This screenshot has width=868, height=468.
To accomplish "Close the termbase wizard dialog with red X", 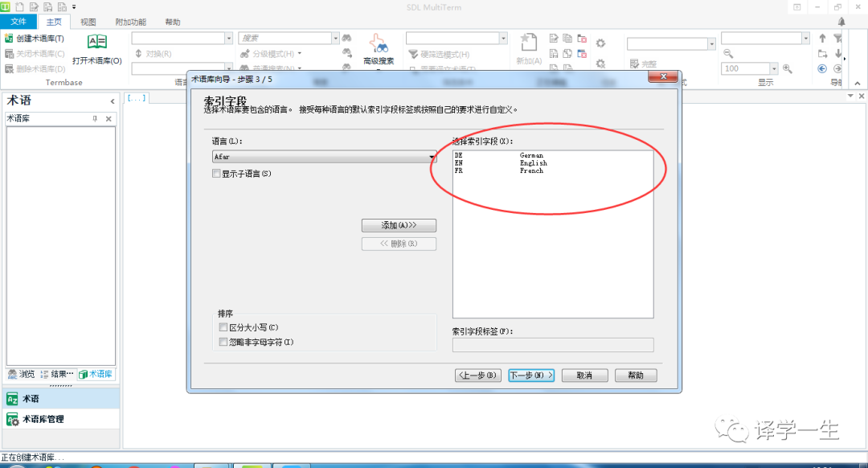I will tap(662, 76).
